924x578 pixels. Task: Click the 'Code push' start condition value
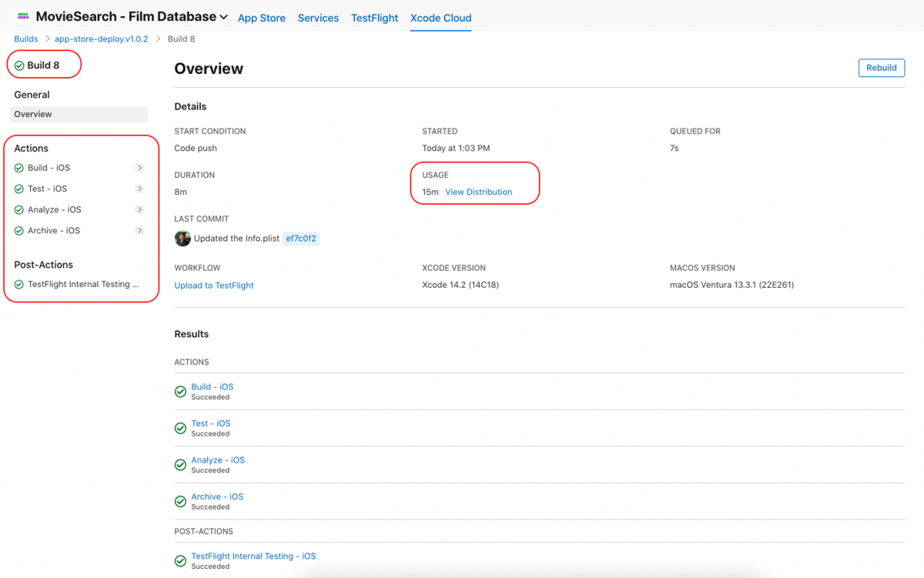196,148
